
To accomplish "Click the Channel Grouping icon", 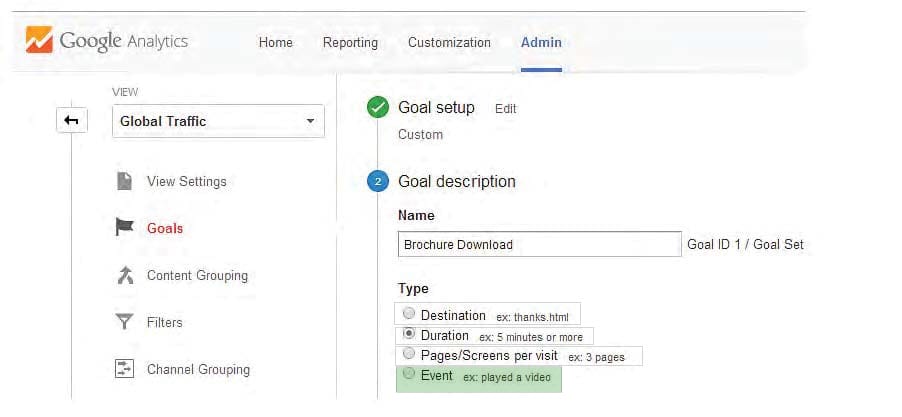I will (125, 369).
